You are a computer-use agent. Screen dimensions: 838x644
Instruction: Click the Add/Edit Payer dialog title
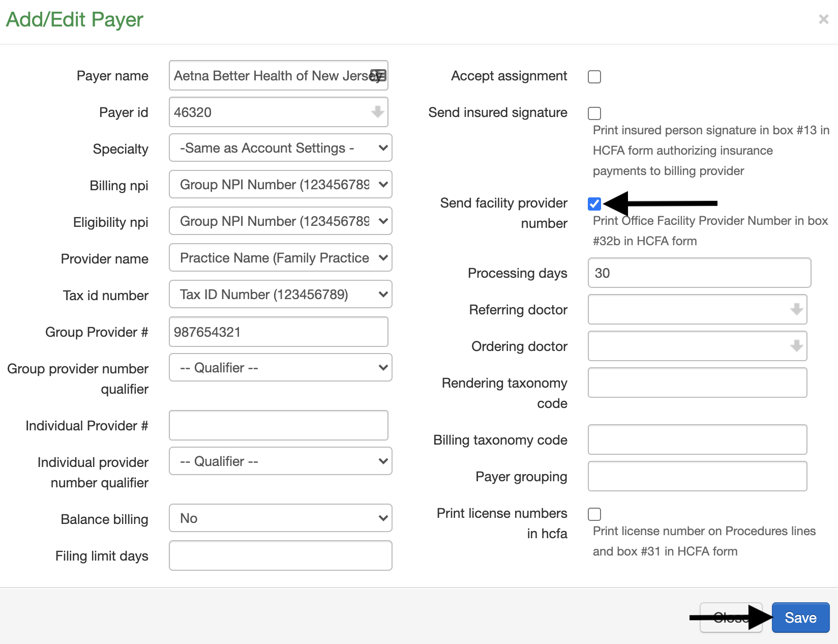pyautogui.click(x=75, y=19)
